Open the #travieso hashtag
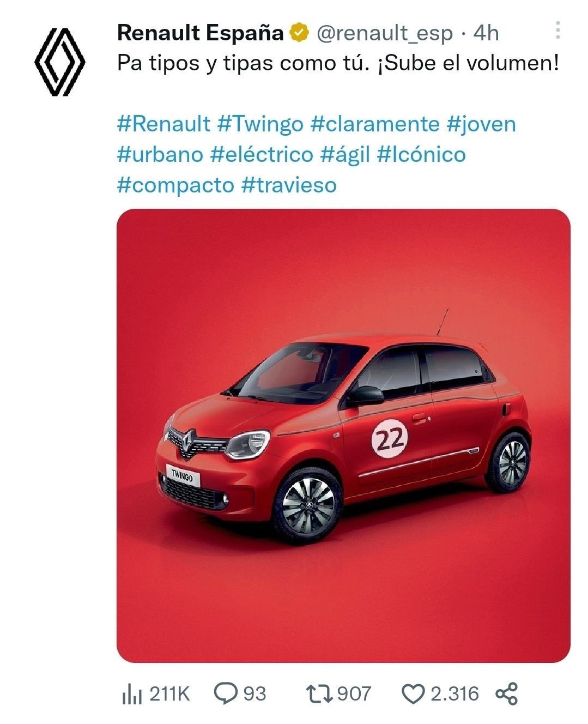This screenshot has width=588, height=724. pyautogui.click(x=289, y=185)
